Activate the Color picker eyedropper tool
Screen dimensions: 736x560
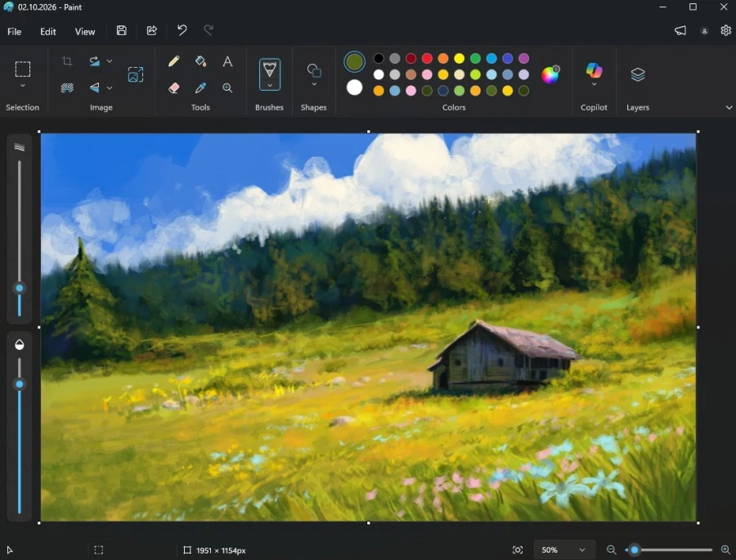pyautogui.click(x=200, y=87)
